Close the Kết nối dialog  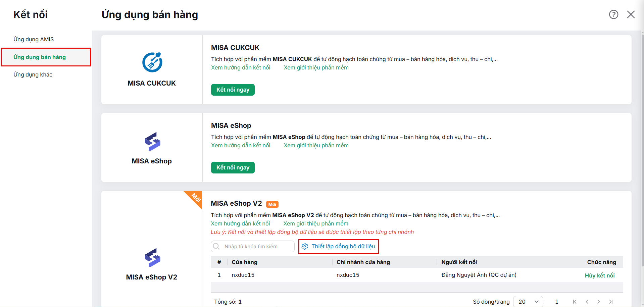[631, 14]
